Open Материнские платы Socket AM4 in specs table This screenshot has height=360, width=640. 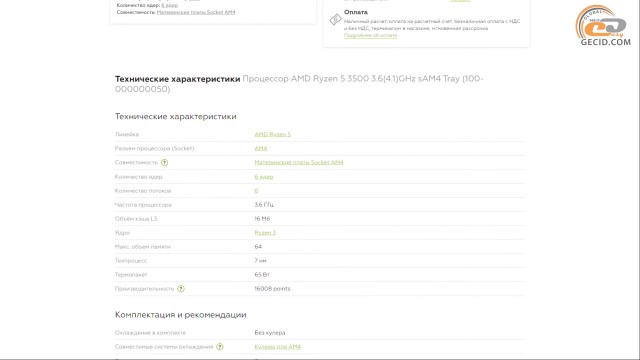click(x=299, y=162)
